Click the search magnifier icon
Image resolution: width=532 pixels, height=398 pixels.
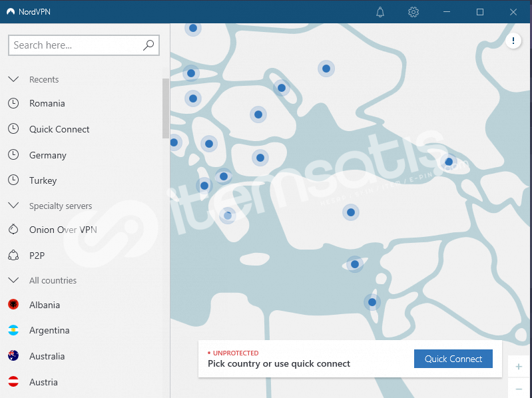click(148, 45)
